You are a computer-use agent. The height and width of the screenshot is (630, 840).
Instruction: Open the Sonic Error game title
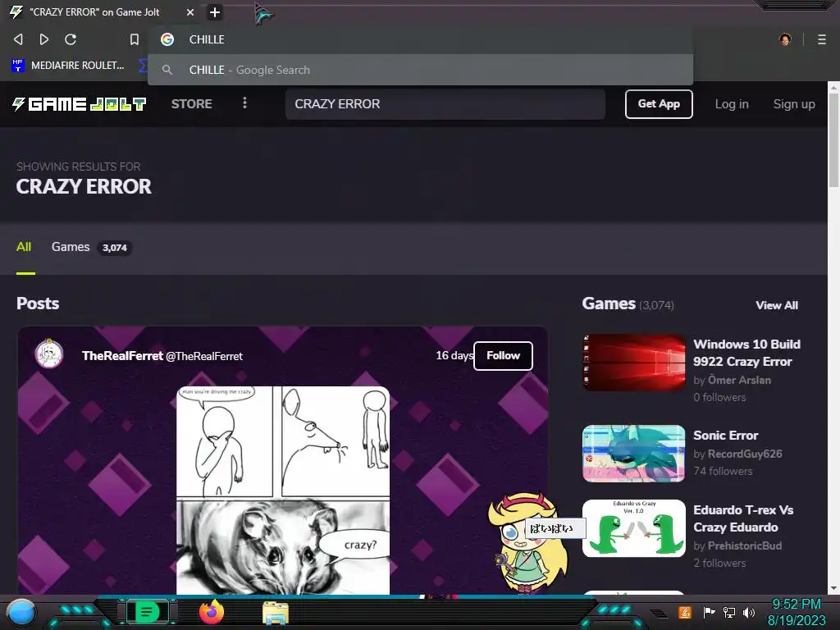tap(726, 435)
